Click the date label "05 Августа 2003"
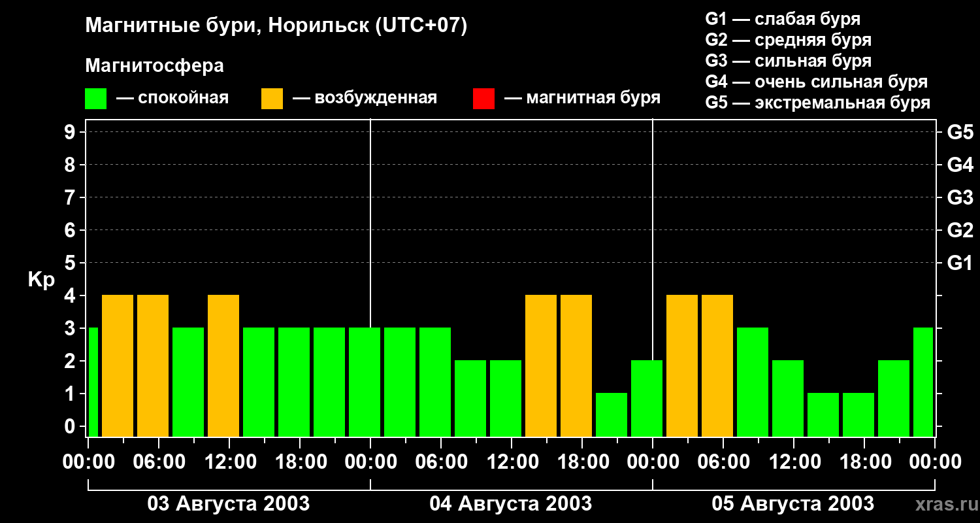980x523 pixels. coord(793,503)
